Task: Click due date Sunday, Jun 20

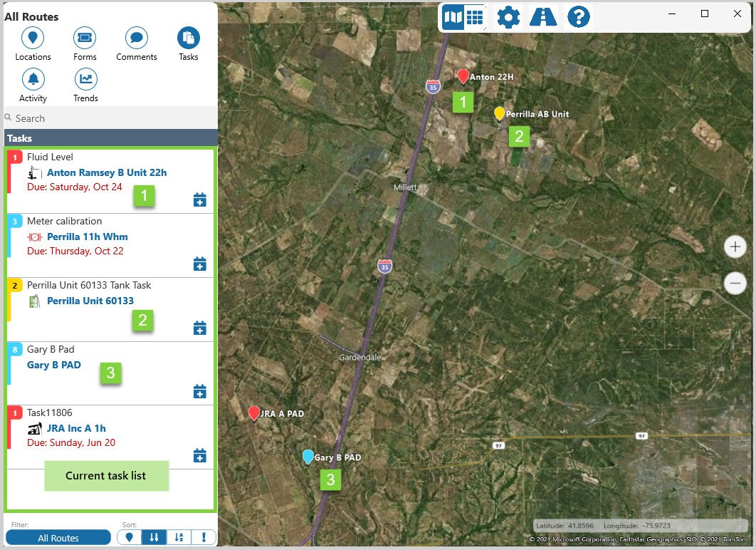Action: pos(71,442)
